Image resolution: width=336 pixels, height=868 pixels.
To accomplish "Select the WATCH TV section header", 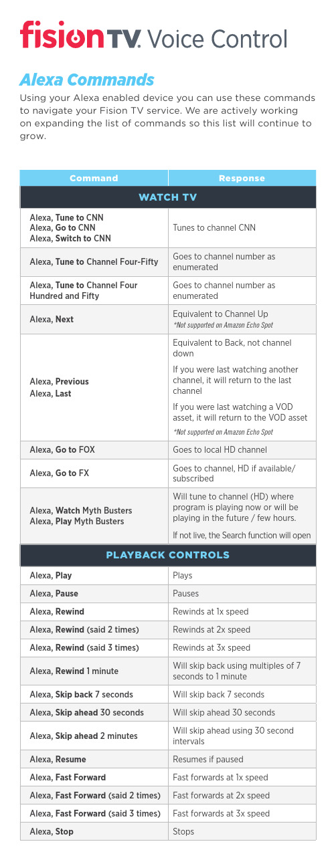I will tap(168, 197).
